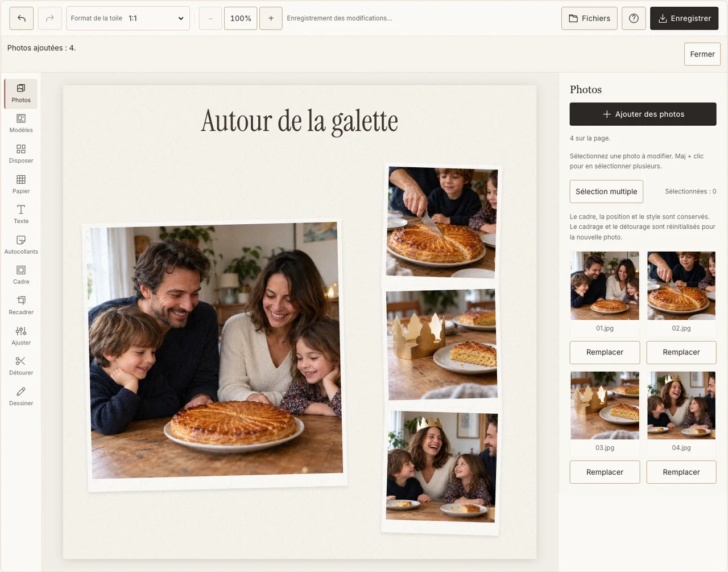Select the Texte tool
Viewport: 728px width, 572px height.
click(x=21, y=215)
